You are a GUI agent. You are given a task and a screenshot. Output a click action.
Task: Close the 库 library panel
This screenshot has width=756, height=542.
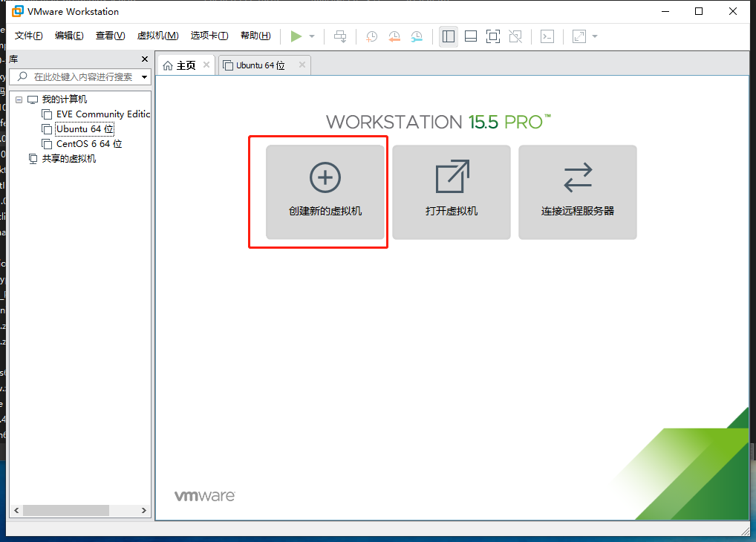[145, 59]
